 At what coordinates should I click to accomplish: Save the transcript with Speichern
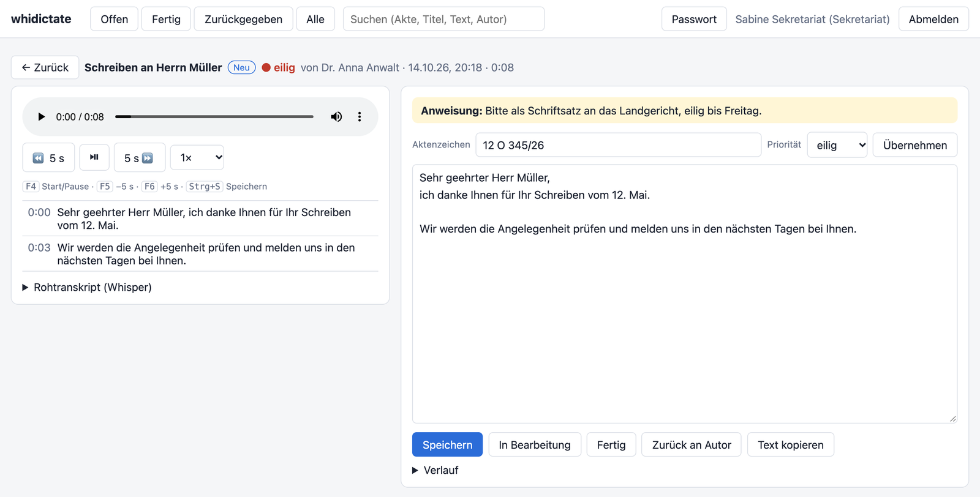(447, 445)
